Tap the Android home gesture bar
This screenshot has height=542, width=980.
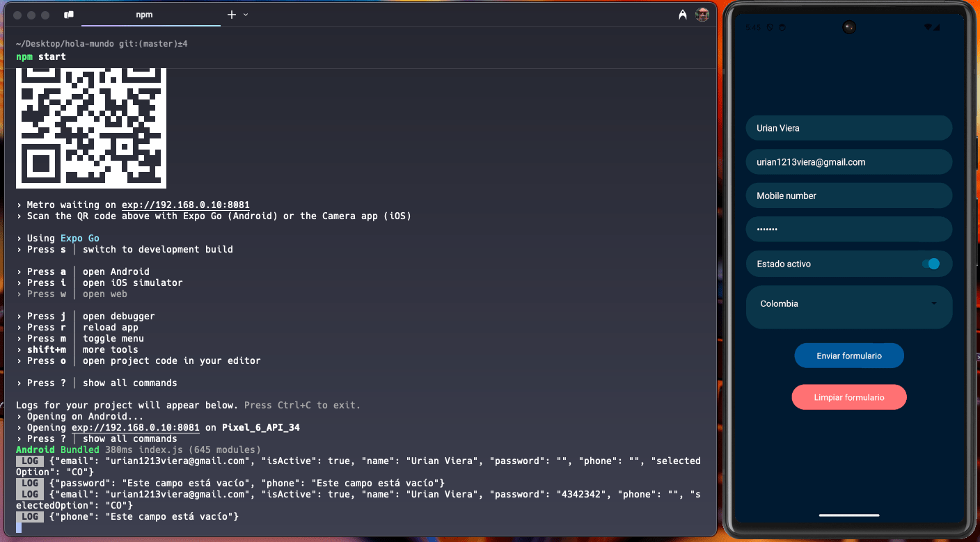point(848,516)
